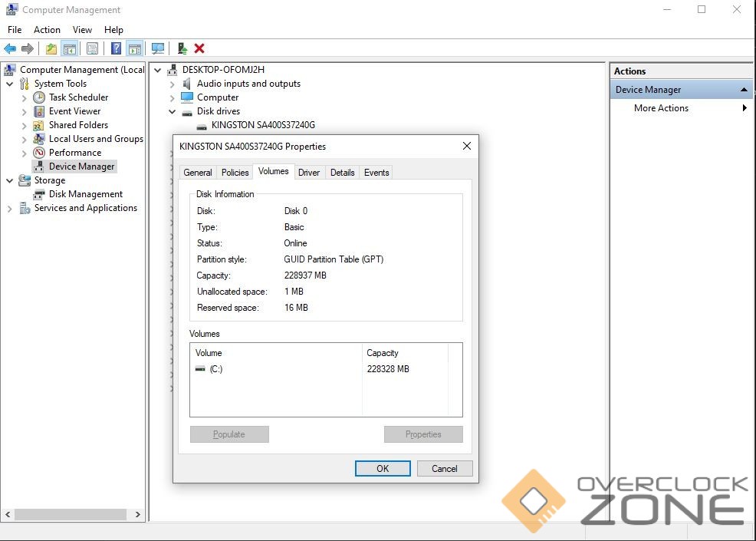Click the Up one level folder icon

(x=51, y=48)
